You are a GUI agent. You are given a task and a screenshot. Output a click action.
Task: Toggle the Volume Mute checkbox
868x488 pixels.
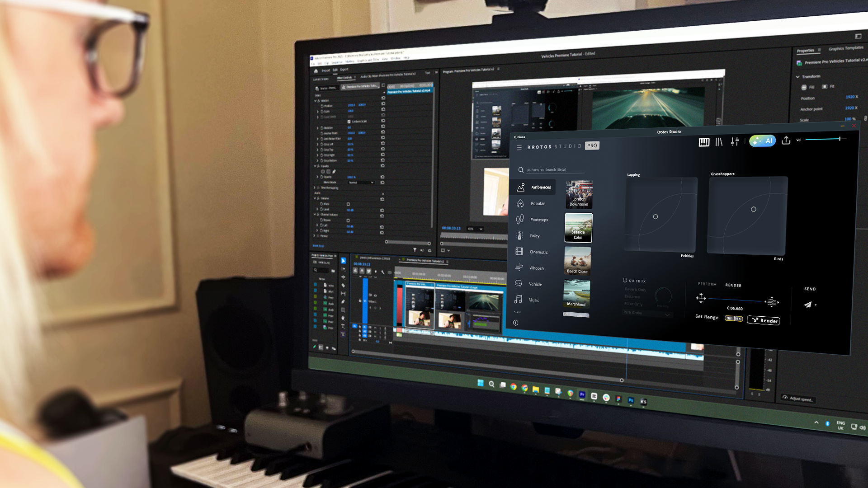348,204
